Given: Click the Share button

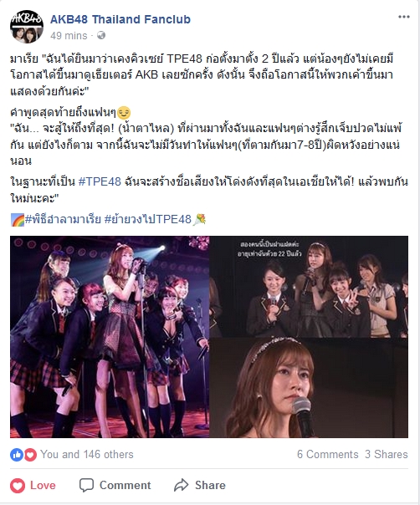Looking at the screenshot, I should [x=199, y=486].
